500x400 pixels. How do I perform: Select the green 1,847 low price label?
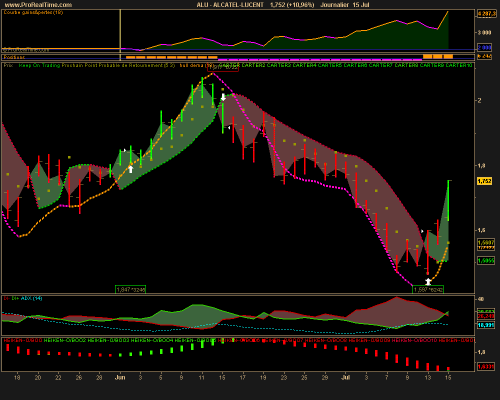[131, 289]
